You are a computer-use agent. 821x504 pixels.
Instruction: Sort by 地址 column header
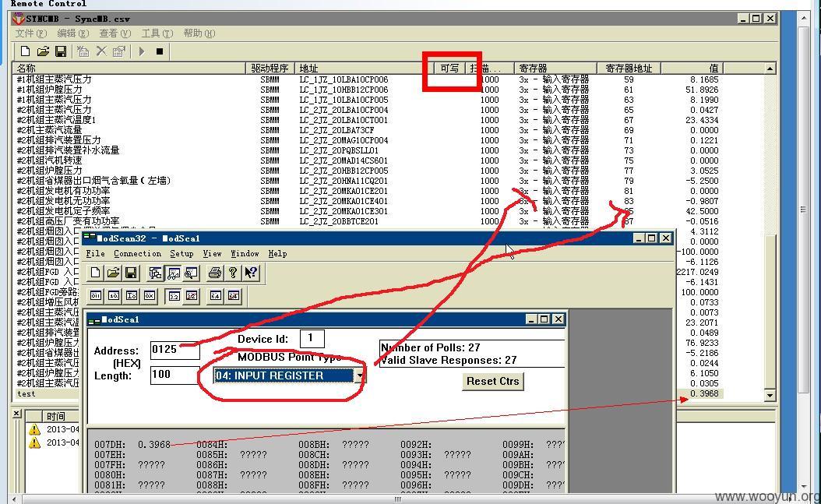[364, 68]
